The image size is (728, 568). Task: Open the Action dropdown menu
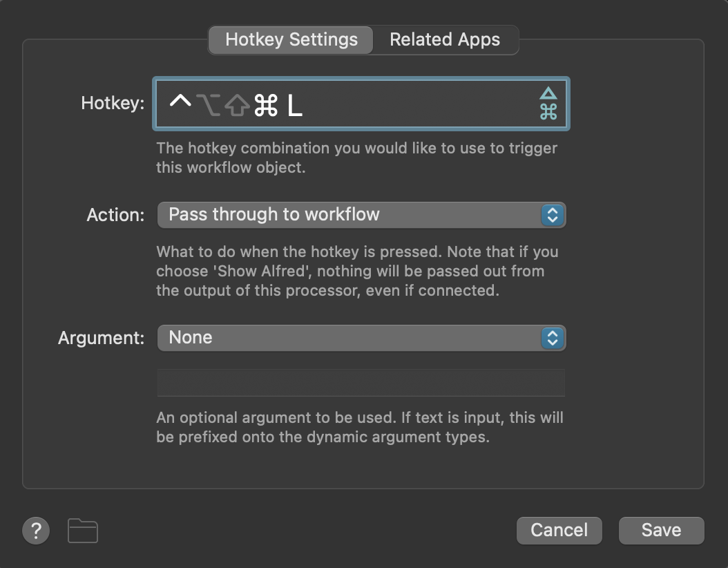click(361, 215)
